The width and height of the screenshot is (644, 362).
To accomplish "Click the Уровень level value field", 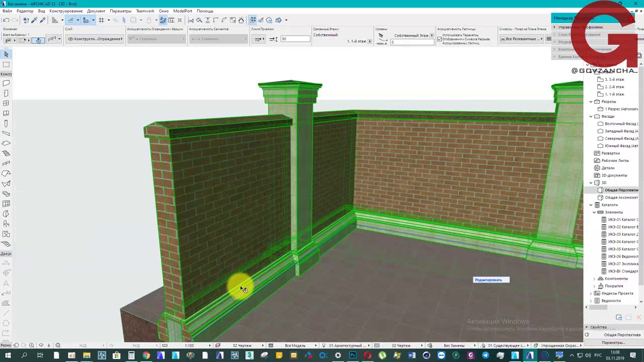I will pyautogui.click(x=413, y=42).
